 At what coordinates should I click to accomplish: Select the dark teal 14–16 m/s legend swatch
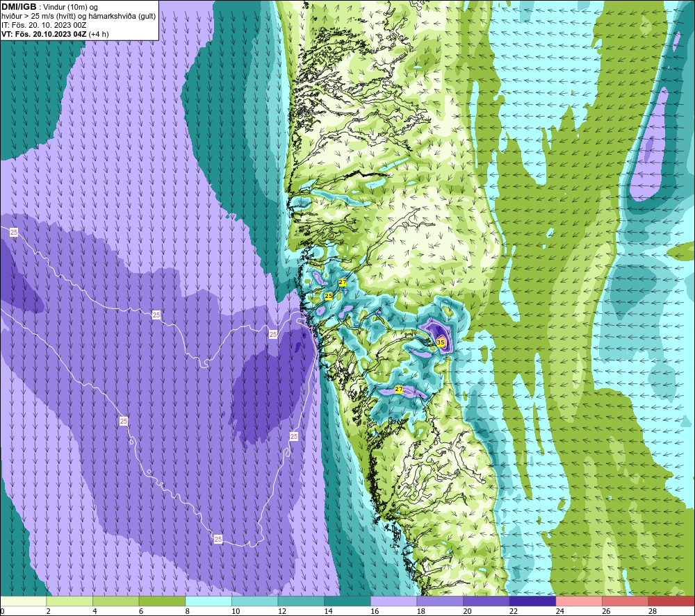coord(347,601)
